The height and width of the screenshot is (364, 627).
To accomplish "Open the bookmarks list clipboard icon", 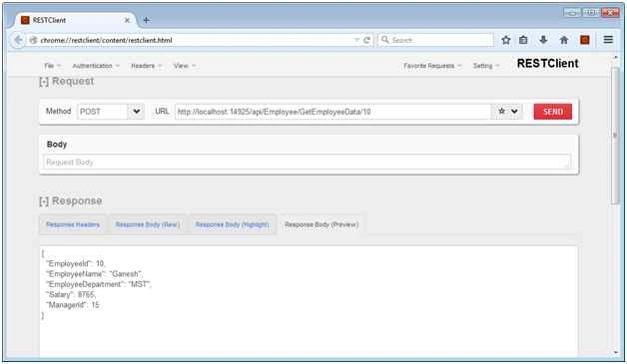I will [x=523, y=40].
